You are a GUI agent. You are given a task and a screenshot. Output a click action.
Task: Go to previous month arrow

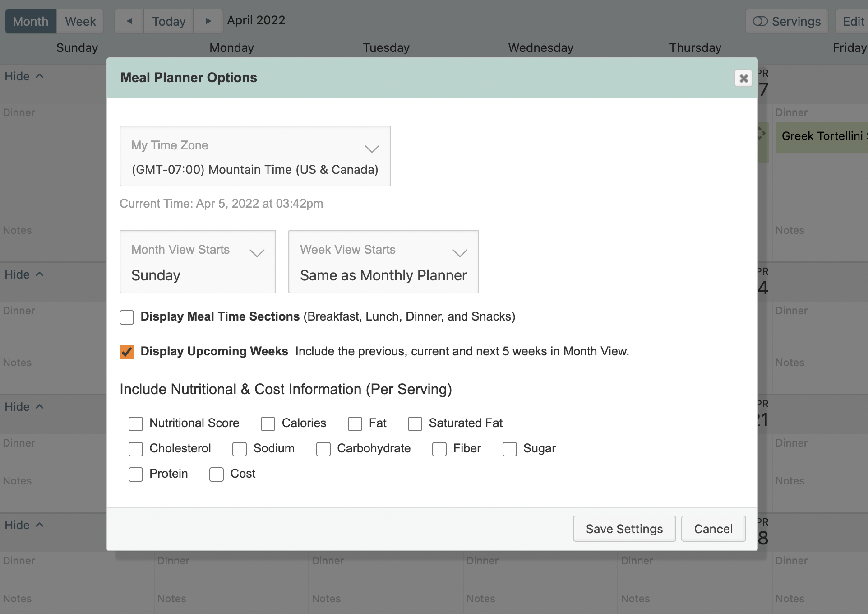129,21
